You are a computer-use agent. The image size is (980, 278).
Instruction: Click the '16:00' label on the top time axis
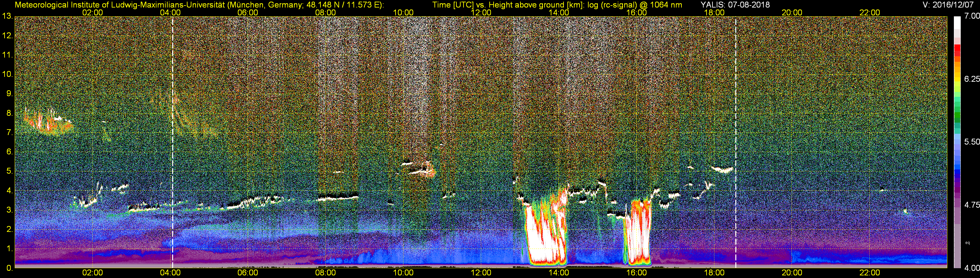(636, 12)
